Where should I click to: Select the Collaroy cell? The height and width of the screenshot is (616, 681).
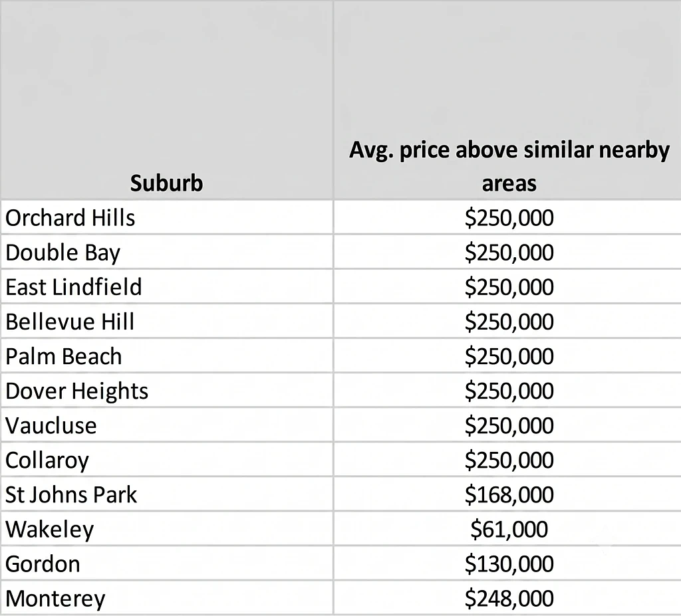[x=167, y=460]
